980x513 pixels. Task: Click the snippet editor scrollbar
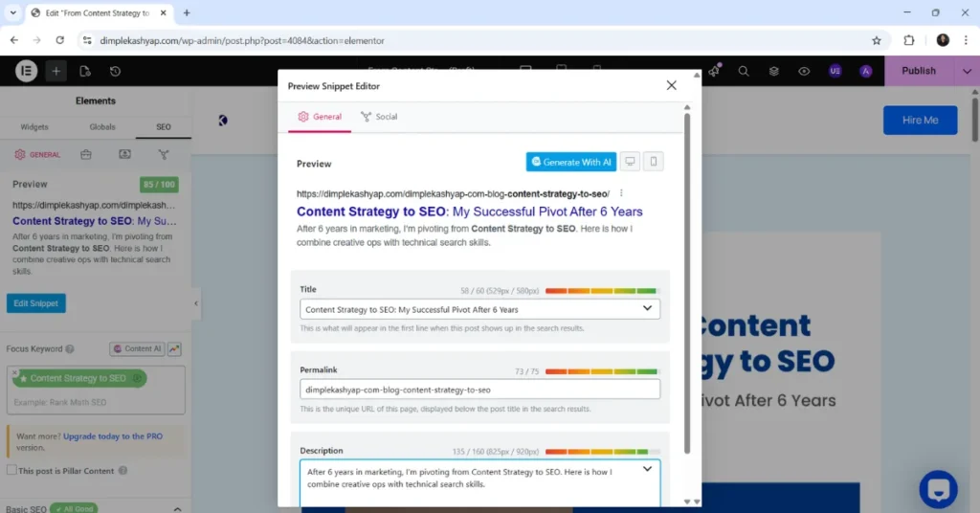click(x=687, y=282)
